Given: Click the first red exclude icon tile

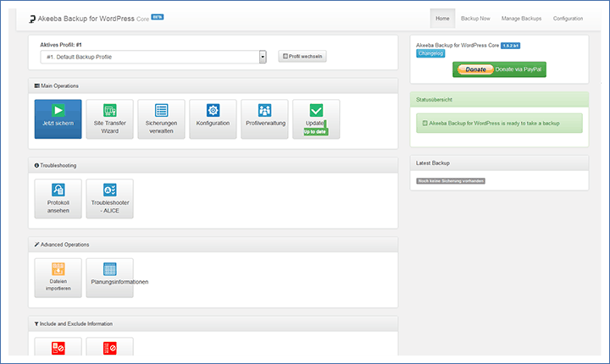Looking at the screenshot, I should [58, 347].
